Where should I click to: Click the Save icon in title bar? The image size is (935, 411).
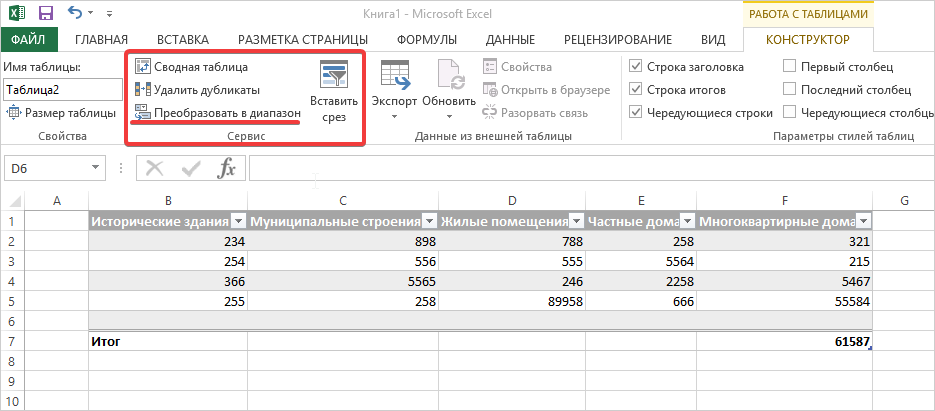46,14
